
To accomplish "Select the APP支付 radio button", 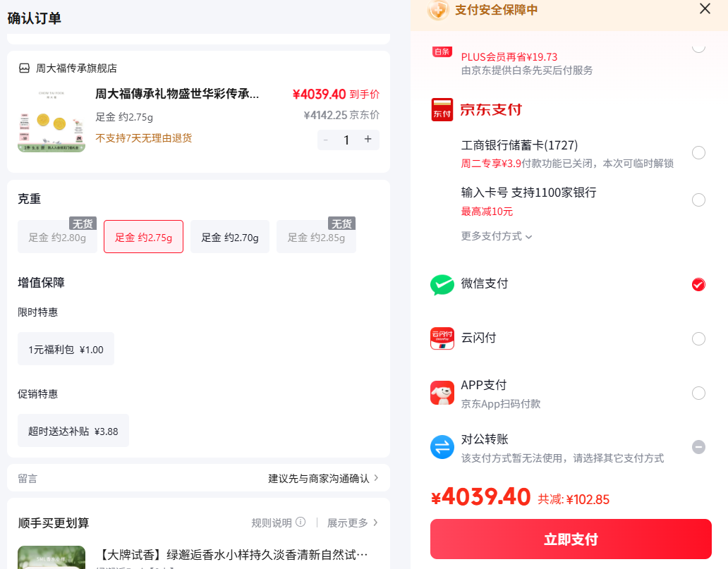I will click(698, 393).
